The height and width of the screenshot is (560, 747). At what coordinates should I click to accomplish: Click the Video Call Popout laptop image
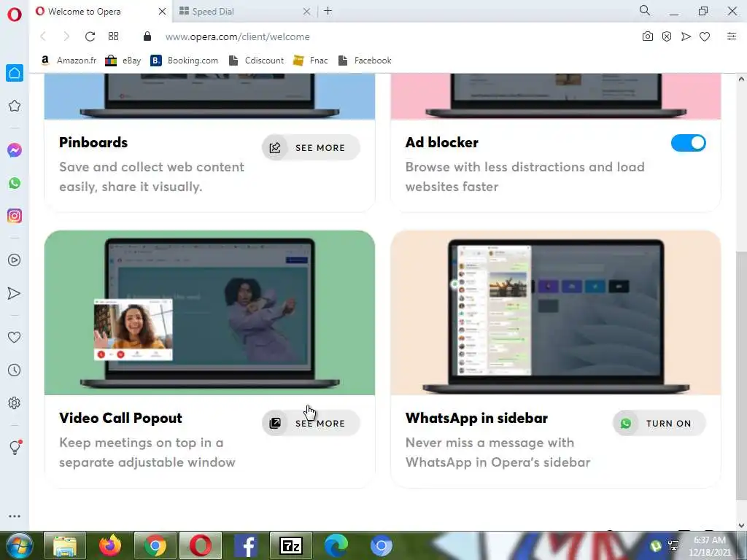click(209, 313)
